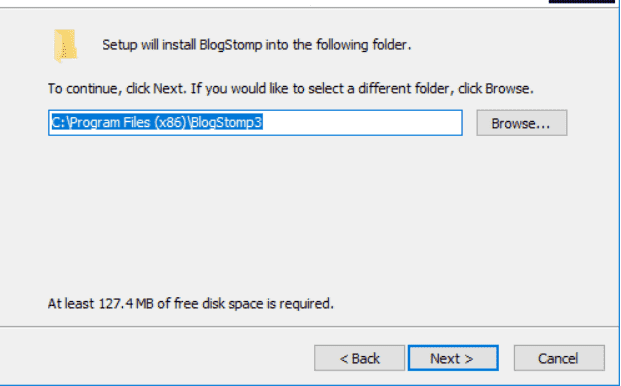Click the horizontal separator line above the buttons
The height and width of the screenshot is (386, 621).
point(309,327)
